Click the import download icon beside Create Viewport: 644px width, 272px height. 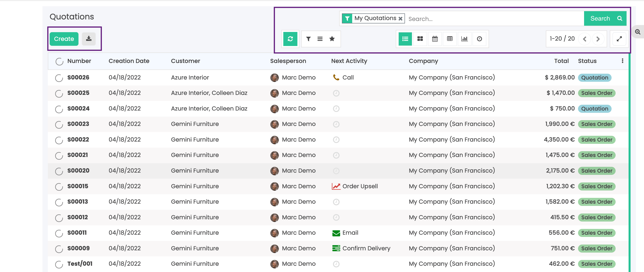[x=89, y=39]
